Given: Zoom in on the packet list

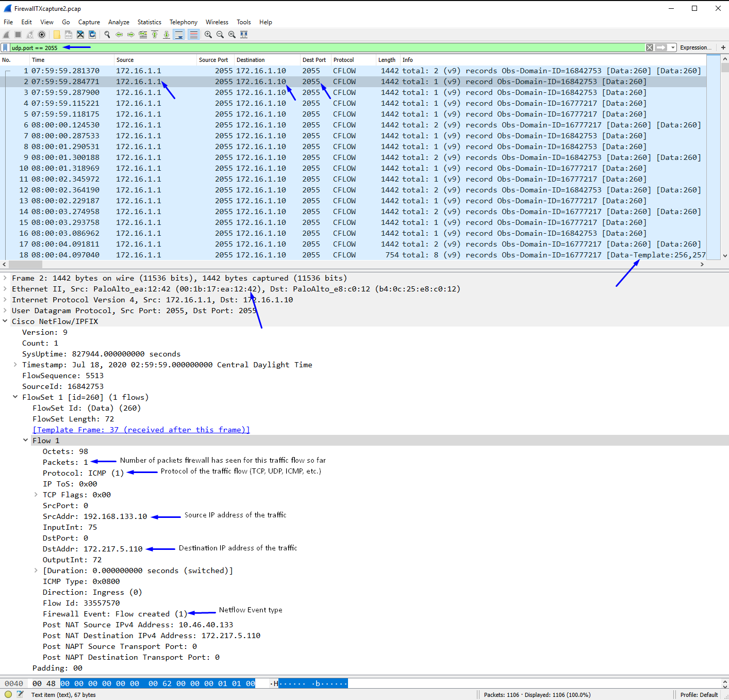Looking at the screenshot, I should point(208,35).
